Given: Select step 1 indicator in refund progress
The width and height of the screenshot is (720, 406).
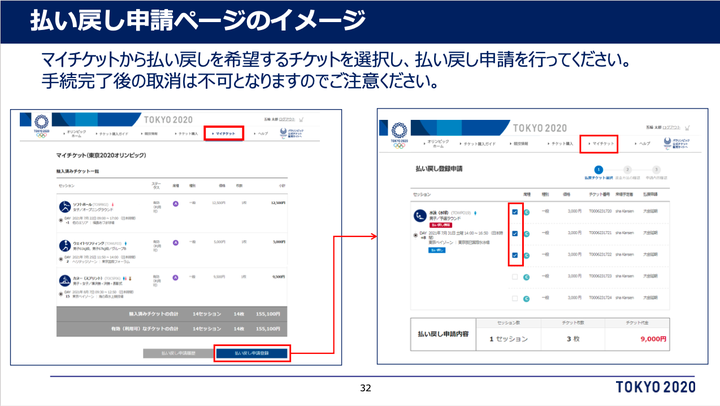Looking at the screenshot, I should pos(598,170).
